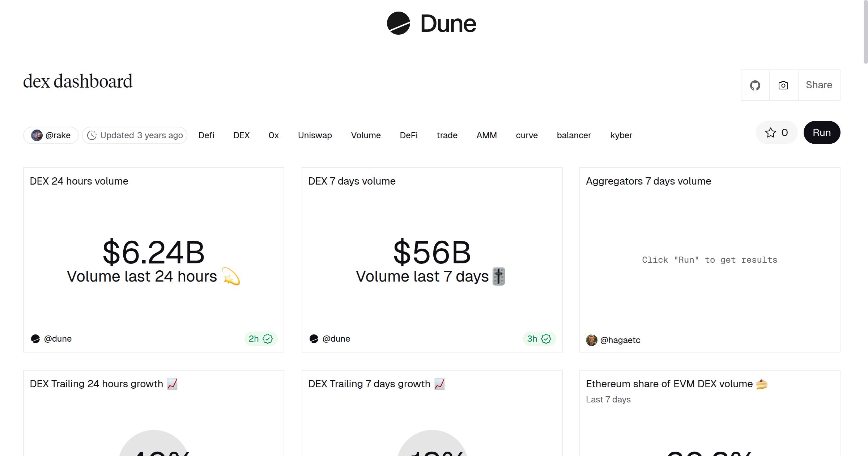This screenshot has width=868, height=456.
Task: Open the dashboard's GitHub repository icon
Action: (755, 85)
